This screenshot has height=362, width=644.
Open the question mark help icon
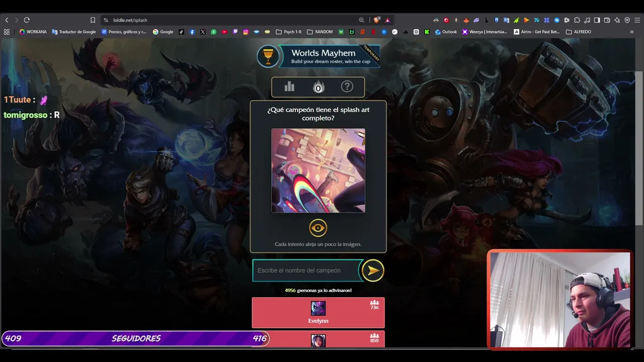pyautogui.click(x=347, y=86)
